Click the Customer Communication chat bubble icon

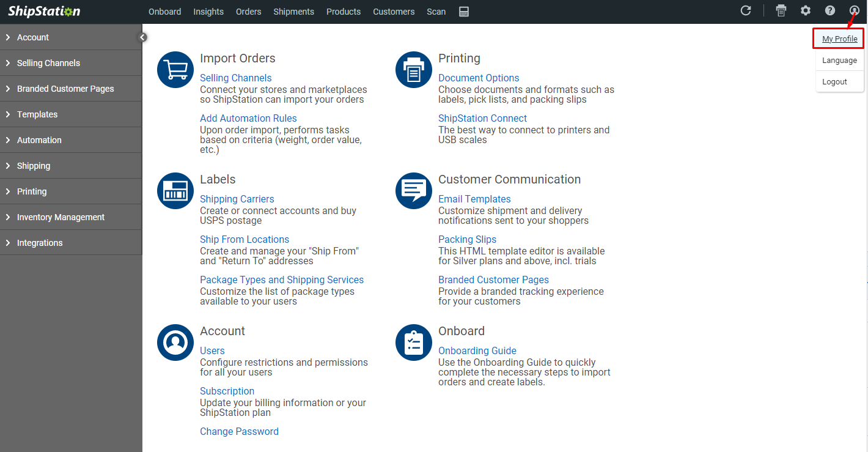[x=414, y=191]
